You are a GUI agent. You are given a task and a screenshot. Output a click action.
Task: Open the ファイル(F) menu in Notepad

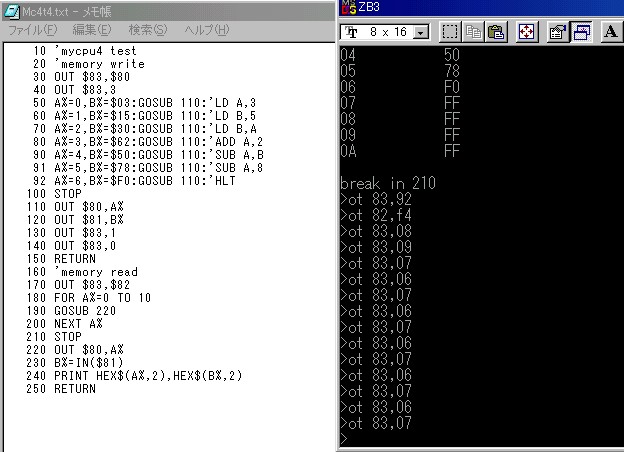pos(33,30)
